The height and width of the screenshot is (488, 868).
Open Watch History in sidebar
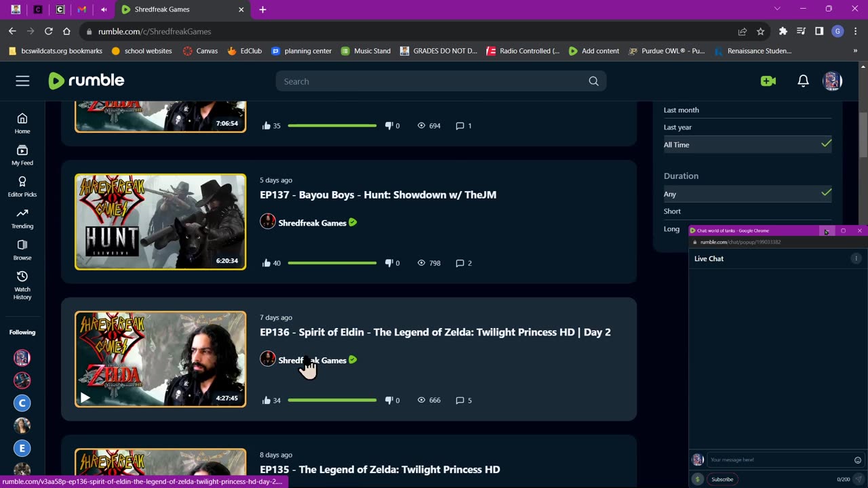tap(22, 285)
